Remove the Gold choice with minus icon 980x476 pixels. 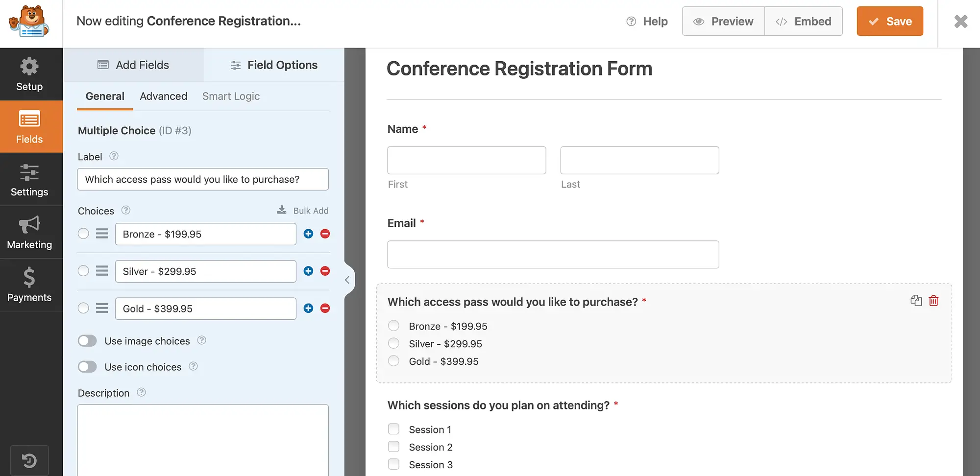pos(325,309)
